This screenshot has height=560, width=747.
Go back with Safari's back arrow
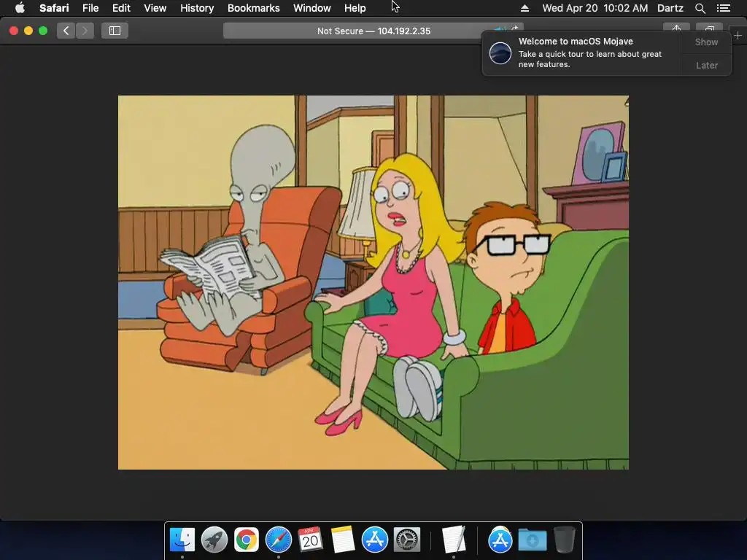66,31
